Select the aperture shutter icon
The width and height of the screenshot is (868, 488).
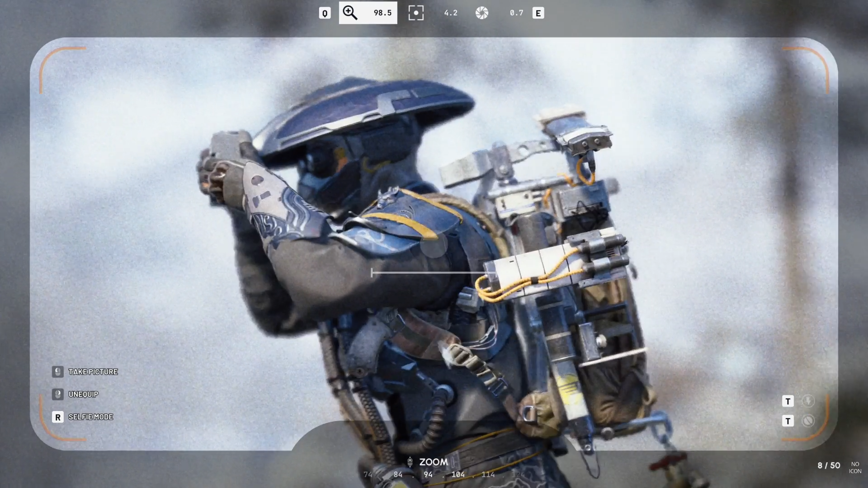482,13
